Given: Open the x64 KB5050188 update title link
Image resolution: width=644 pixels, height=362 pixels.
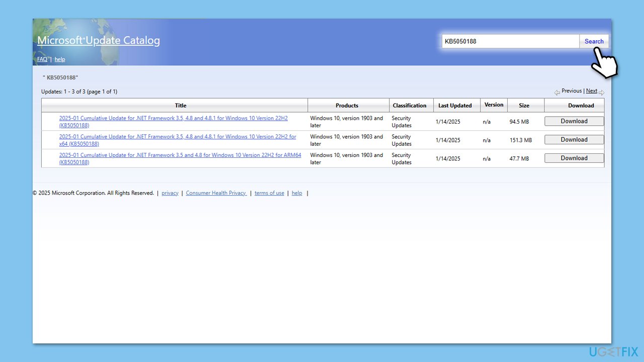Looking at the screenshot, I should 178,140.
